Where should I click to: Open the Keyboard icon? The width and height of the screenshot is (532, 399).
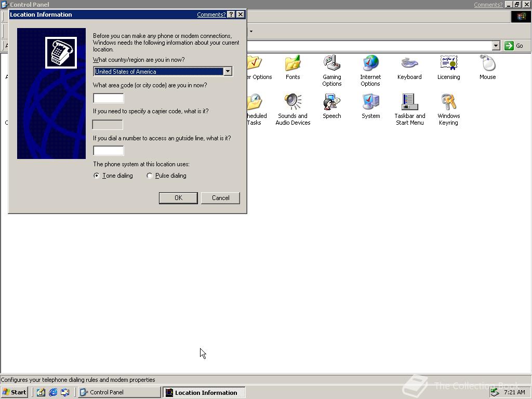click(x=409, y=63)
